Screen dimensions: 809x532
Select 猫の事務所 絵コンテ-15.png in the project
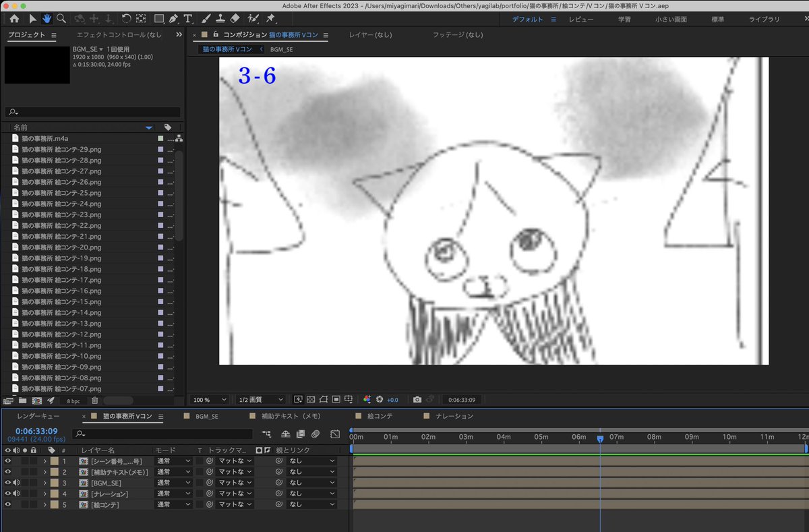[x=61, y=302]
